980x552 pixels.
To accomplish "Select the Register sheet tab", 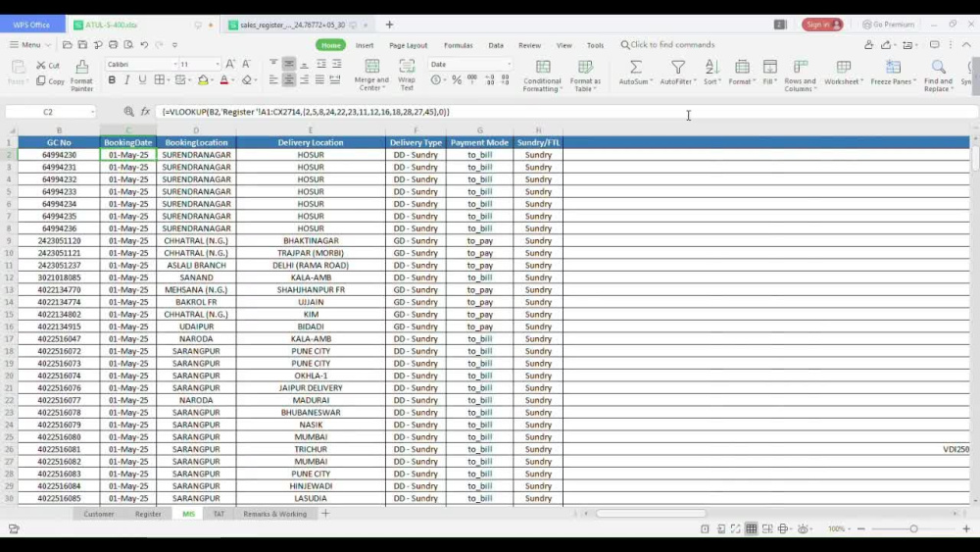I will click(148, 514).
